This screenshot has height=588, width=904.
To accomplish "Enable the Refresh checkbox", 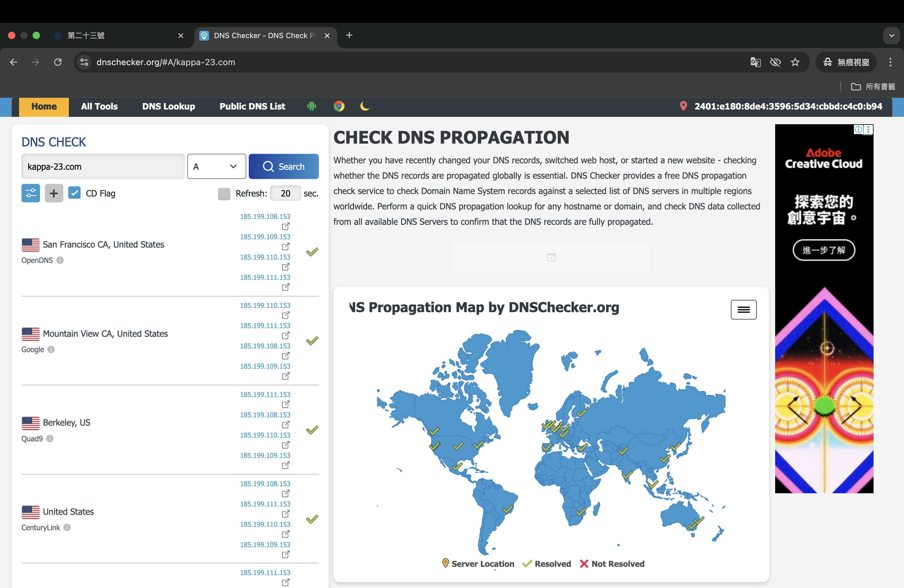I will [x=224, y=194].
